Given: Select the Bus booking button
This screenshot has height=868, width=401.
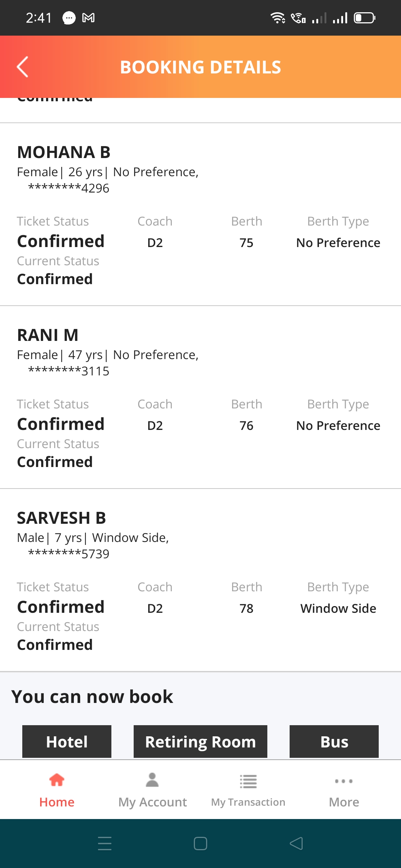Looking at the screenshot, I should click(x=334, y=742).
